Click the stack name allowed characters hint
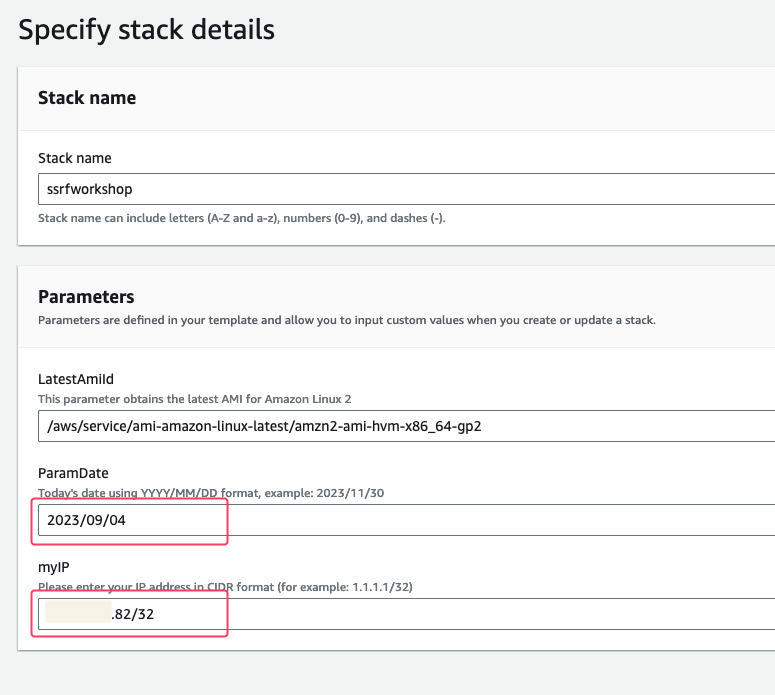 (241, 217)
